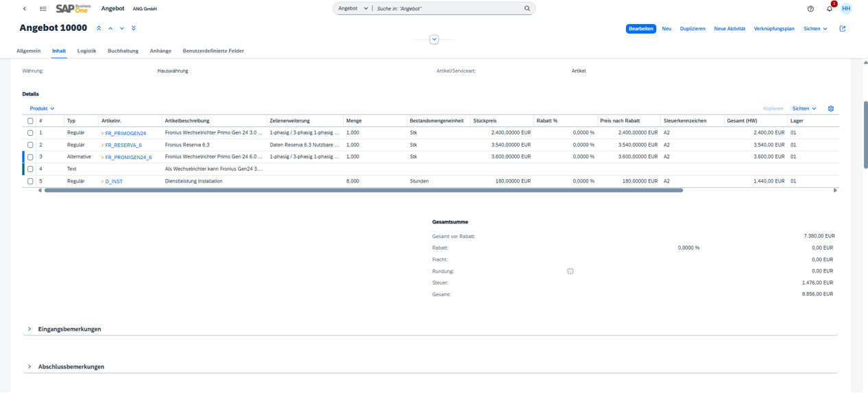Image resolution: width=868 pixels, height=393 pixels.
Task: Open the notifications bell icon
Action: pyautogui.click(x=830, y=9)
